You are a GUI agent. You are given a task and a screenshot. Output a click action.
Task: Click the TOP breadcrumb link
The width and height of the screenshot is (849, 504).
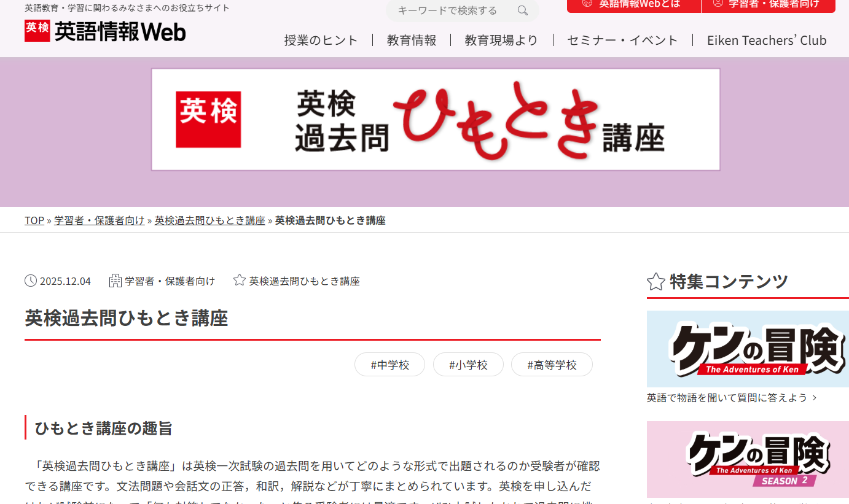click(34, 220)
